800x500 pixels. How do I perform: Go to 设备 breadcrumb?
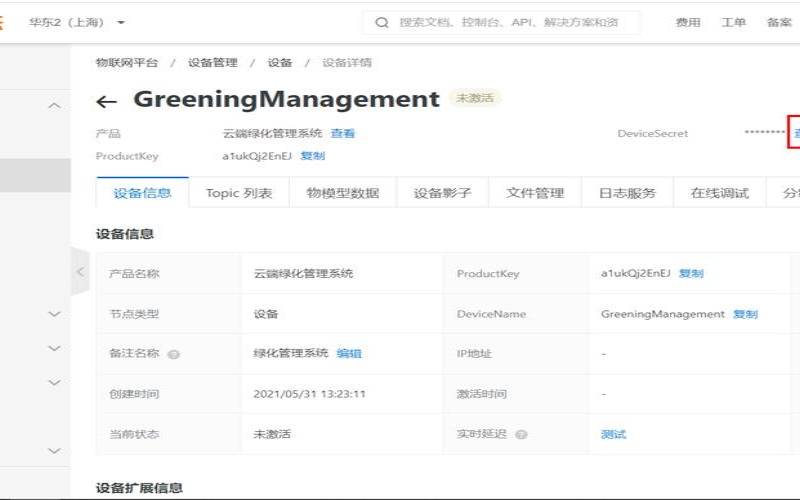[x=280, y=63]
